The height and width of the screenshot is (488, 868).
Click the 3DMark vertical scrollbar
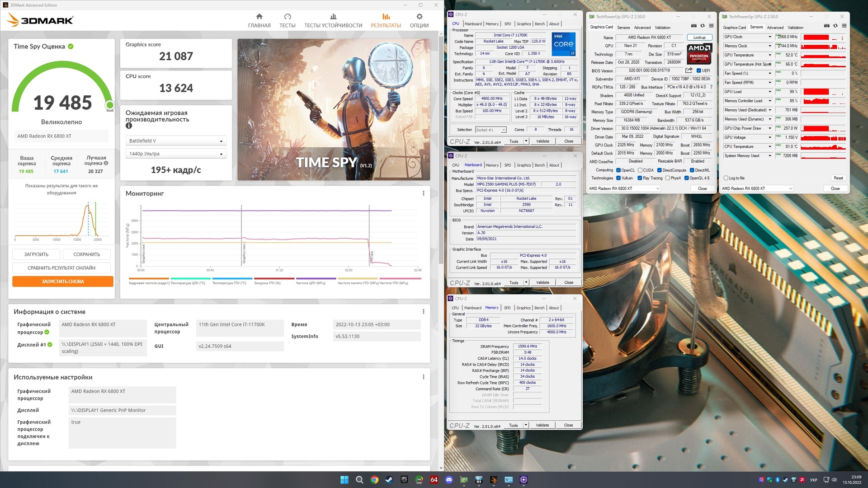pyautogui.click(x=441, y=149)
